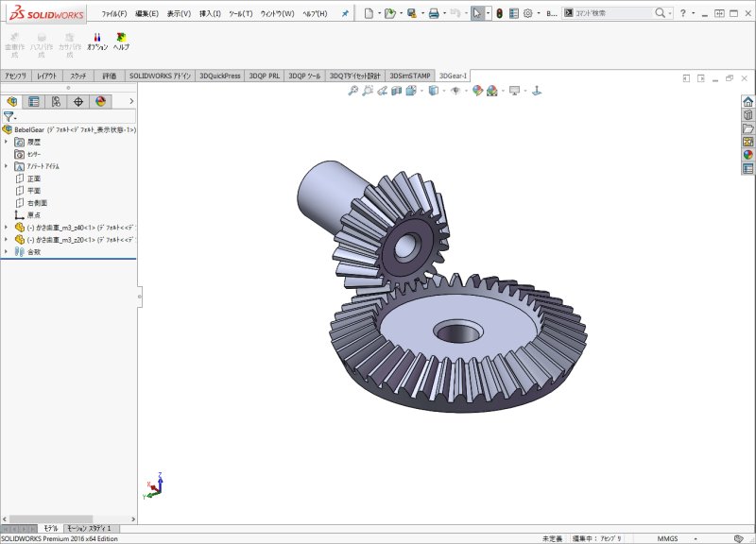Click the tree filter funnel icon
Image resolution: width=756 pixels, height=544 pixels.
tap(8, 116)
